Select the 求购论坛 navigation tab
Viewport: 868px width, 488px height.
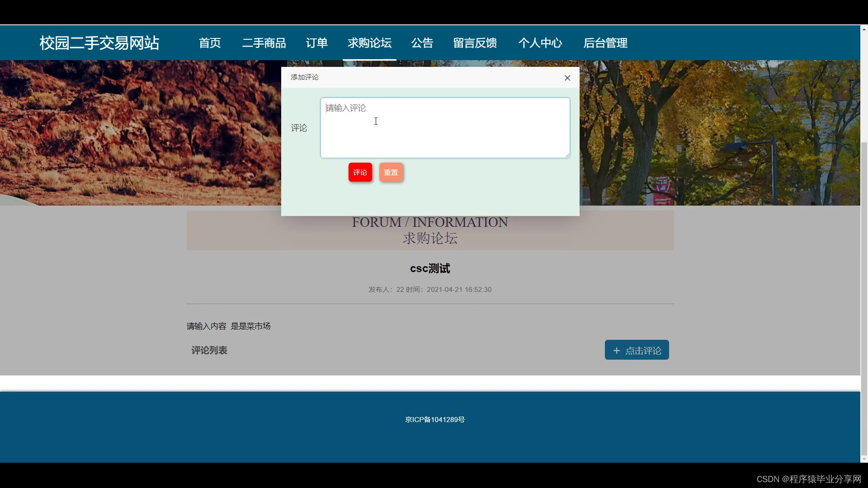369,43
